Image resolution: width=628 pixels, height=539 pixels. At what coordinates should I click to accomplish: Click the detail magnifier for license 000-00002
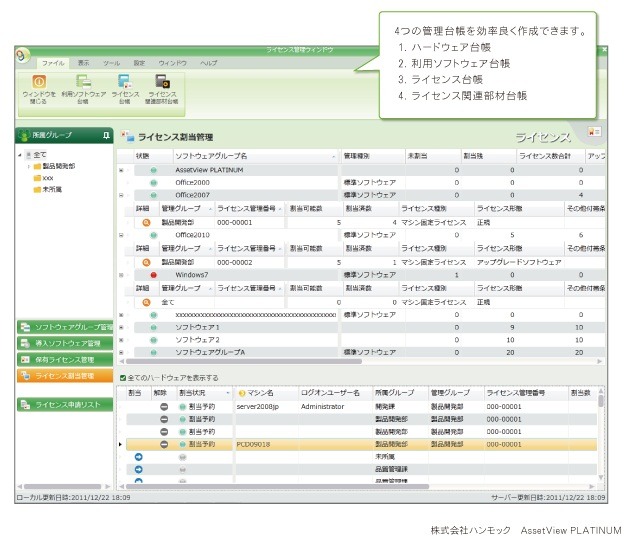146,262
